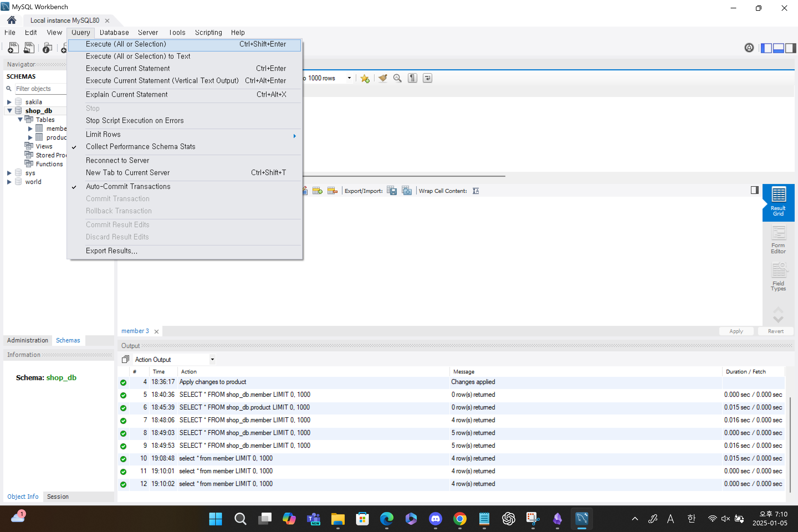This screenshot has height=532, width=798.
Task: Click the add to favorites star icon
Action: tap(365, 78)
